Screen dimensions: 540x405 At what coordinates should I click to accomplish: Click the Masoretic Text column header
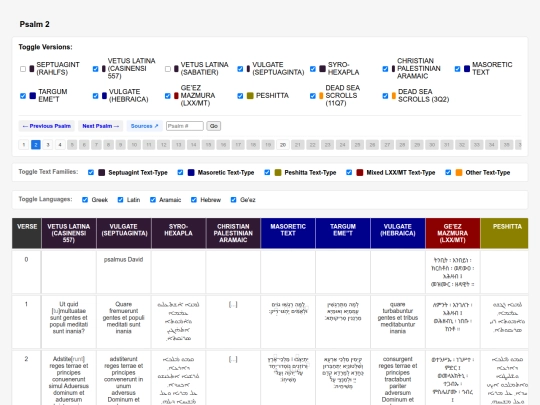pyautogui.click(x=288, y=233)
